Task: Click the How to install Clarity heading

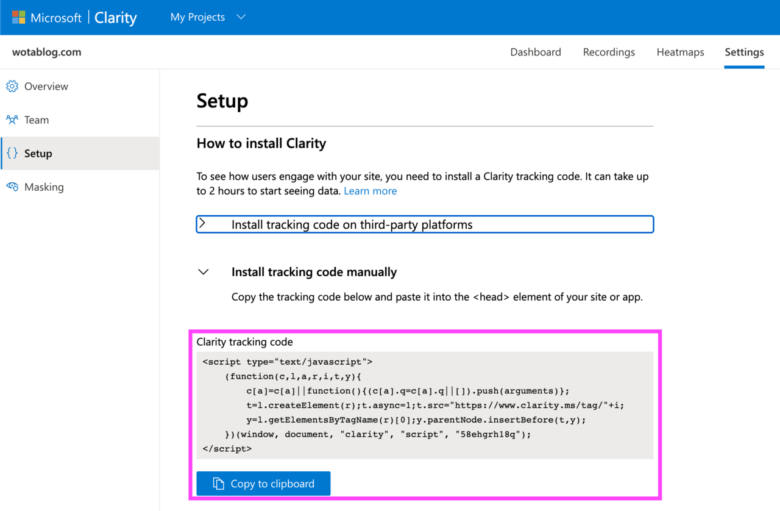Action: click(261, 143)
